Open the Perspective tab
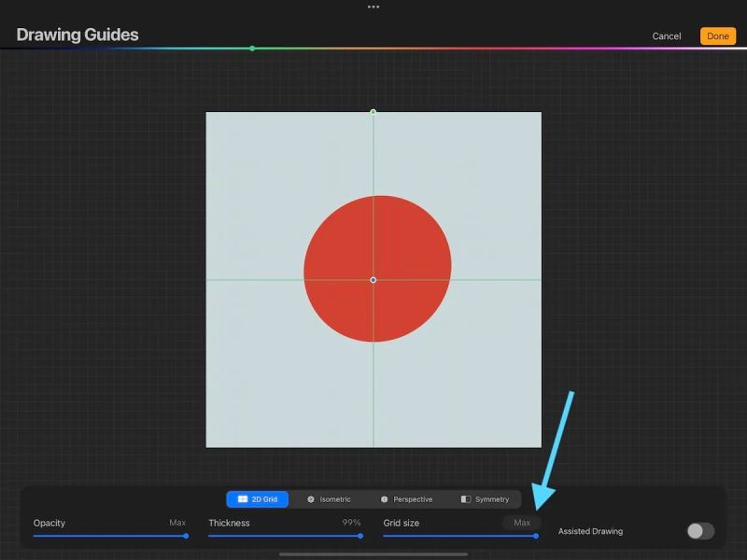 point(409,498)
